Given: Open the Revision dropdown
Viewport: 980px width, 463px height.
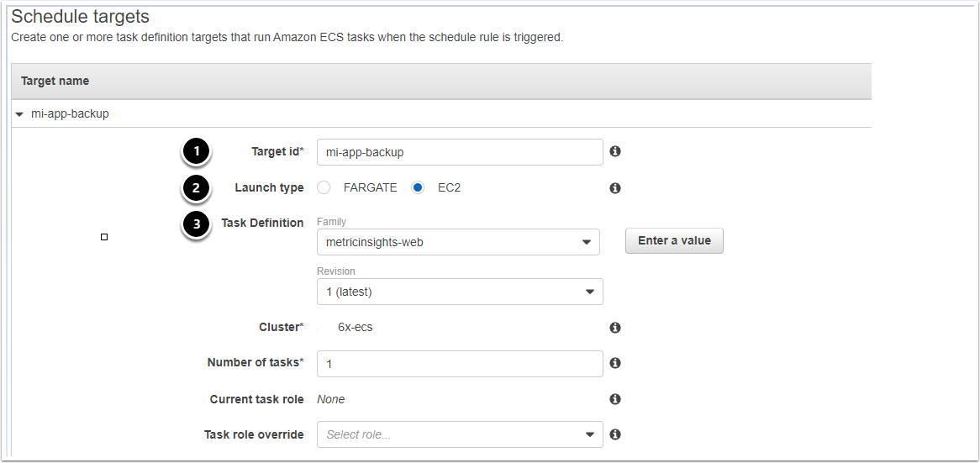Looking at the screenshot, I should point(458,292).
